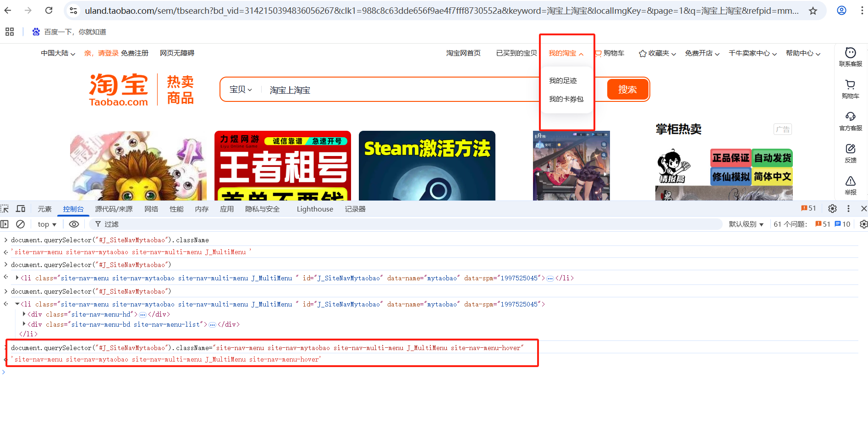Bookmark this page with the star icon
Viewport: 868px width, 429px height.
(x=813, y=11)
